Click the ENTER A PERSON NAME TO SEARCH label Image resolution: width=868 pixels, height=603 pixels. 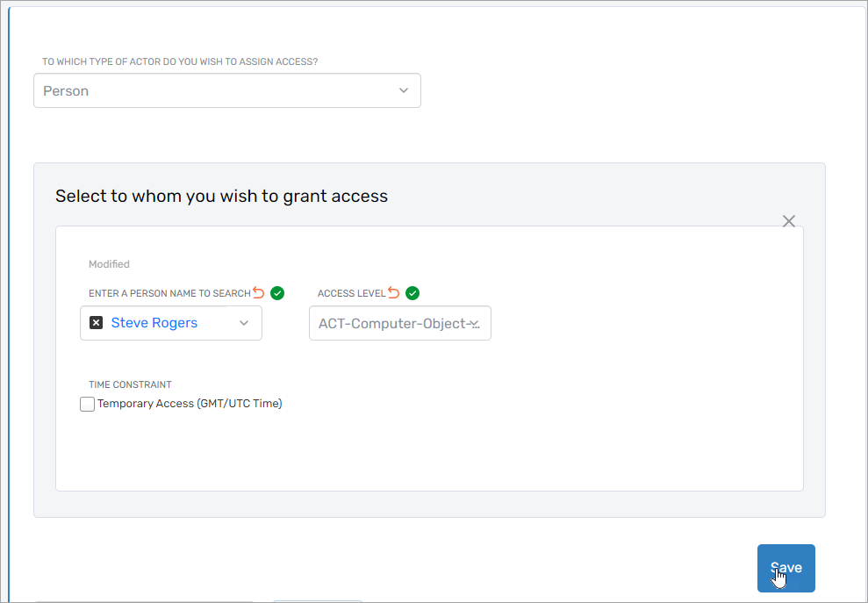pos(169,293)
